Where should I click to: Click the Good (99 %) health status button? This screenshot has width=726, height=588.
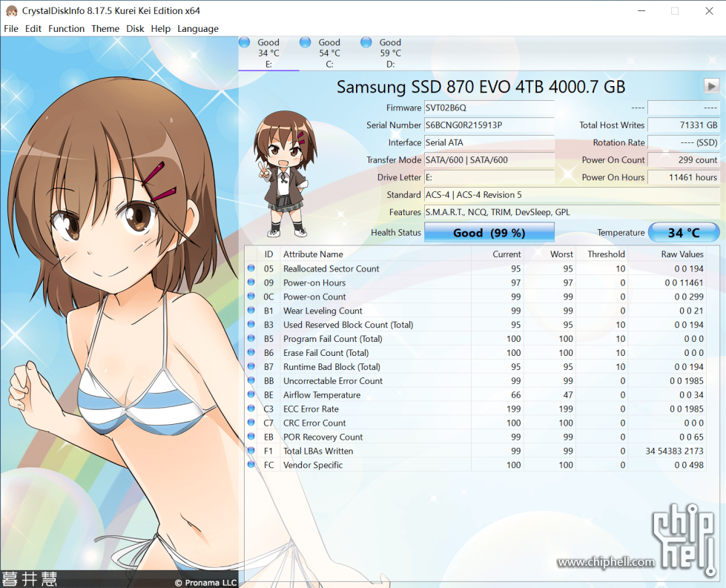pyautogui.click(x=489, y=232)
